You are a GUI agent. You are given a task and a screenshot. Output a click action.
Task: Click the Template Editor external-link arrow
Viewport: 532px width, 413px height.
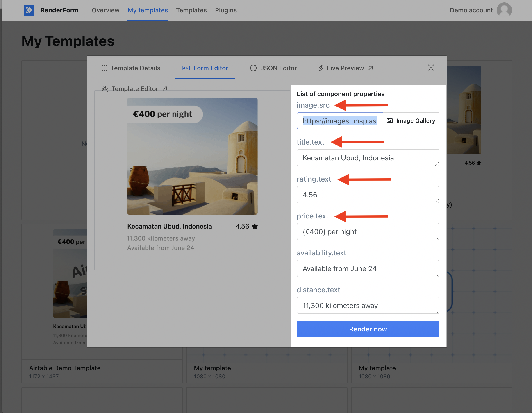(x=165, y=89)
